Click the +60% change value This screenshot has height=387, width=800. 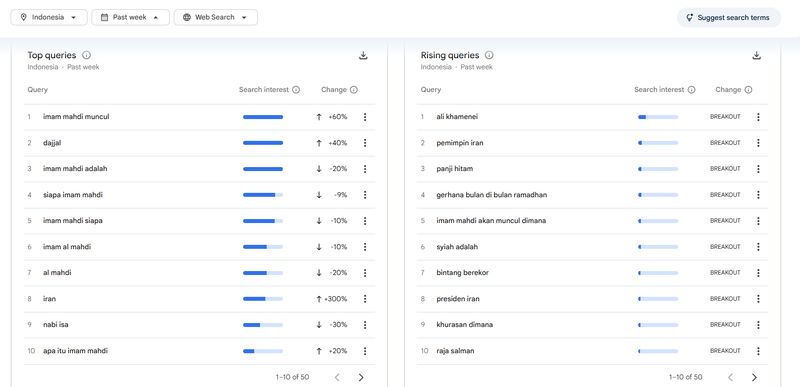(x=338, y=117)
